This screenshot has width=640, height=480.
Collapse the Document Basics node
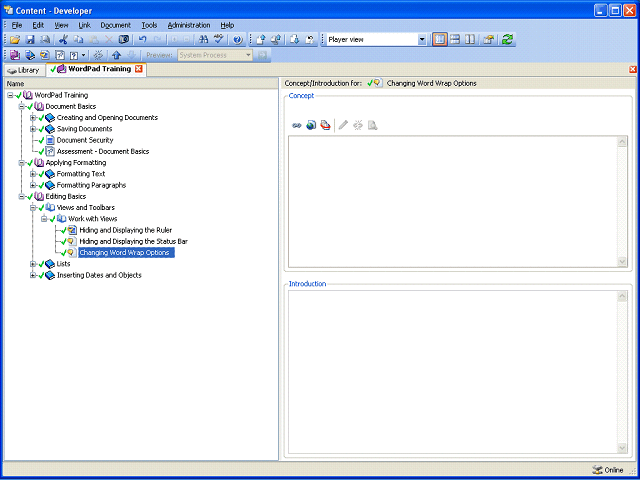(22, 107)
